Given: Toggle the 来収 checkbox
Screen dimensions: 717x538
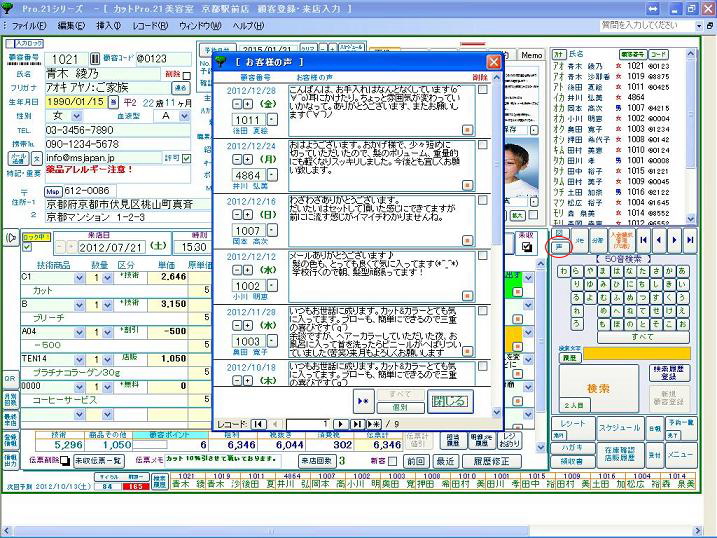Looking at the screenshot, I should tap(527, 247).
